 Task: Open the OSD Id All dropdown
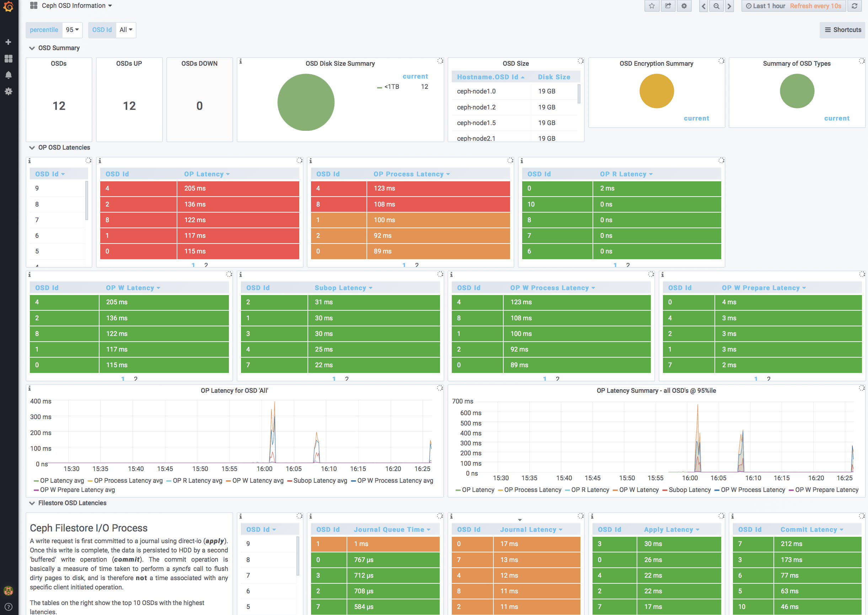coord(126,30)
